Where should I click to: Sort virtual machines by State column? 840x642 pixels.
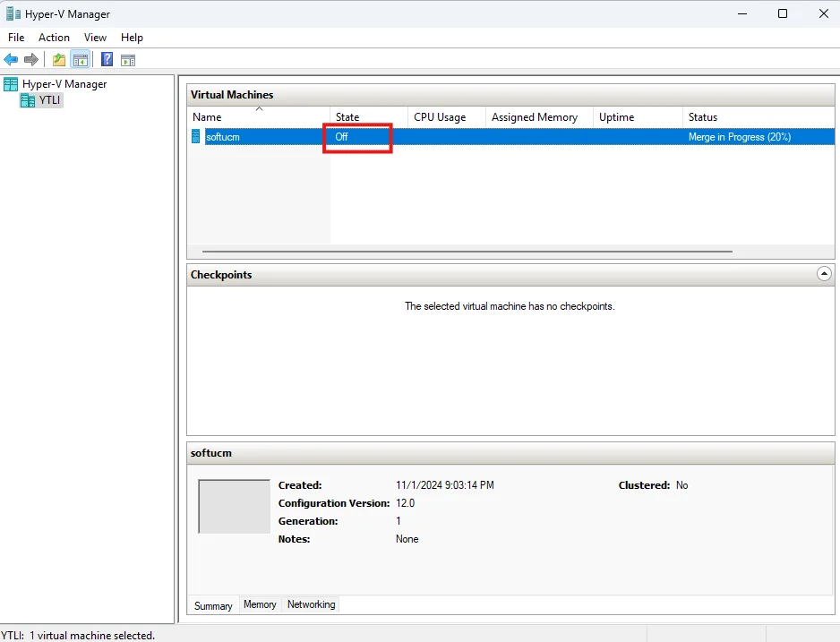click(x=369, y=116)
